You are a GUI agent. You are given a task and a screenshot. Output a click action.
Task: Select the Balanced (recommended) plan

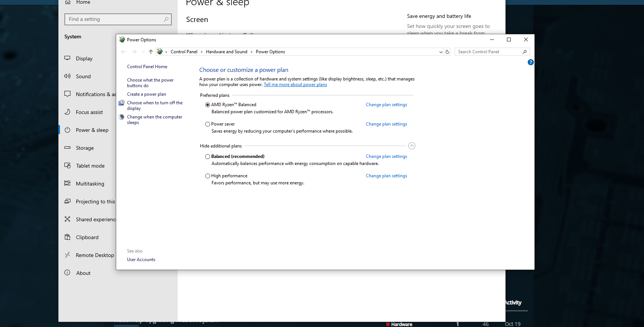pos(207,156)
